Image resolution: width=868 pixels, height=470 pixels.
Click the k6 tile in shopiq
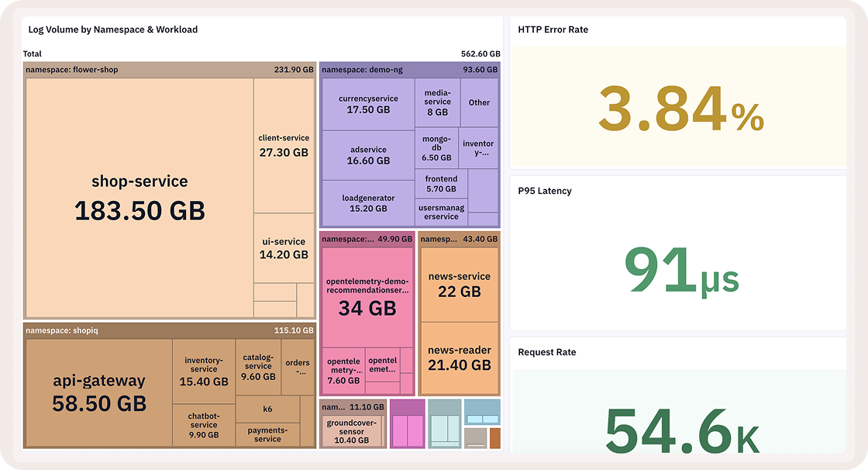point(267,409)
